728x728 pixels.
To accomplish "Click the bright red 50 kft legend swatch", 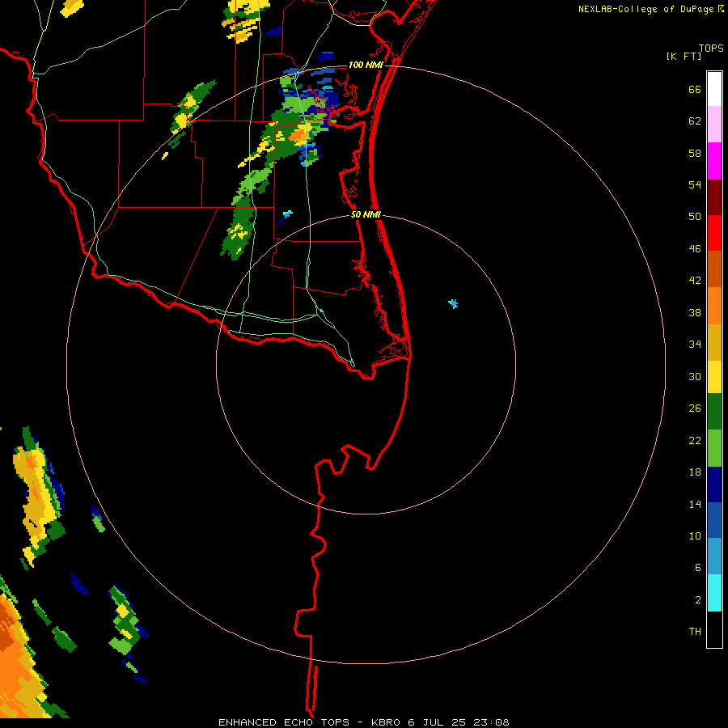I will click(x=714, y=234).
